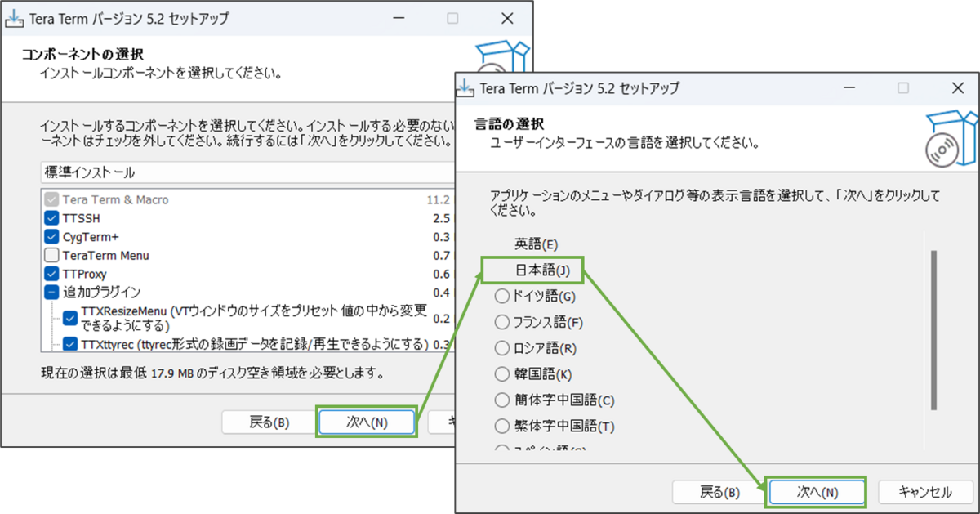Viewport: 980px width, 514px height.
Task: Maximize the language selection setup window
Action: click(903, 87)
